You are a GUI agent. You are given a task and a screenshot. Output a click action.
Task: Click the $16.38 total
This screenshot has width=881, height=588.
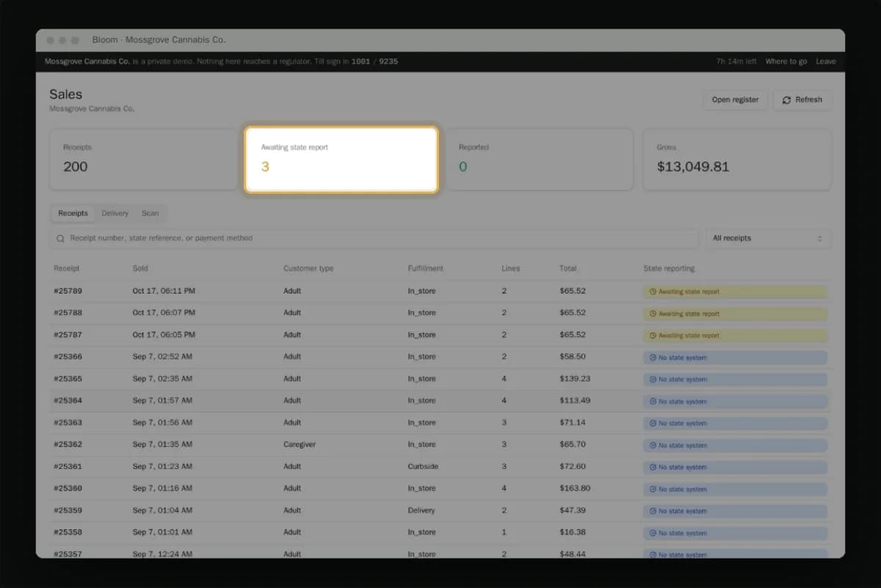coord(573,532)
